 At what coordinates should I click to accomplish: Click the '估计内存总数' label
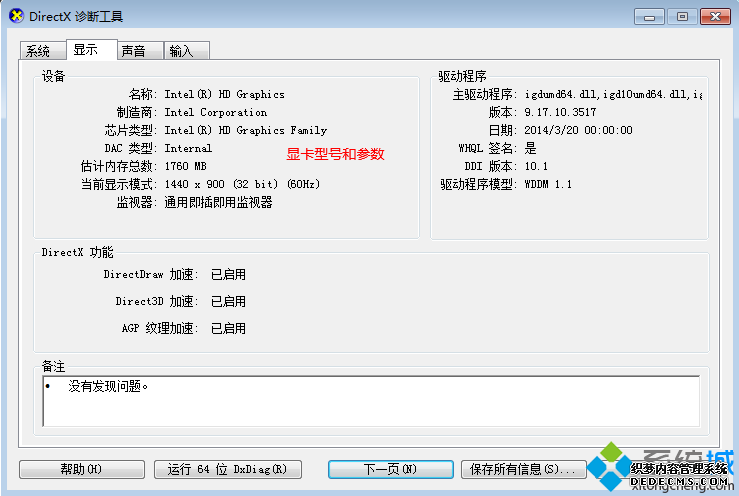coord(118,166)
